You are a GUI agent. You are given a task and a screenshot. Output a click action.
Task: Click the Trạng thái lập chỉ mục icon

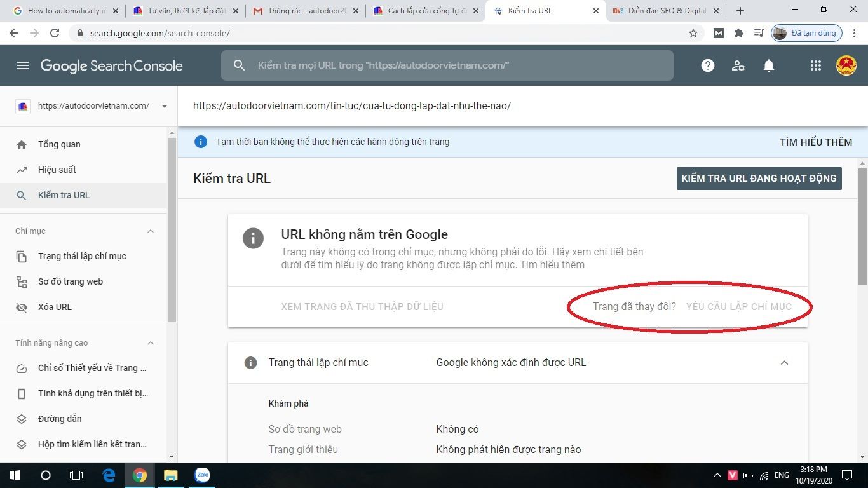pos(22,256)
